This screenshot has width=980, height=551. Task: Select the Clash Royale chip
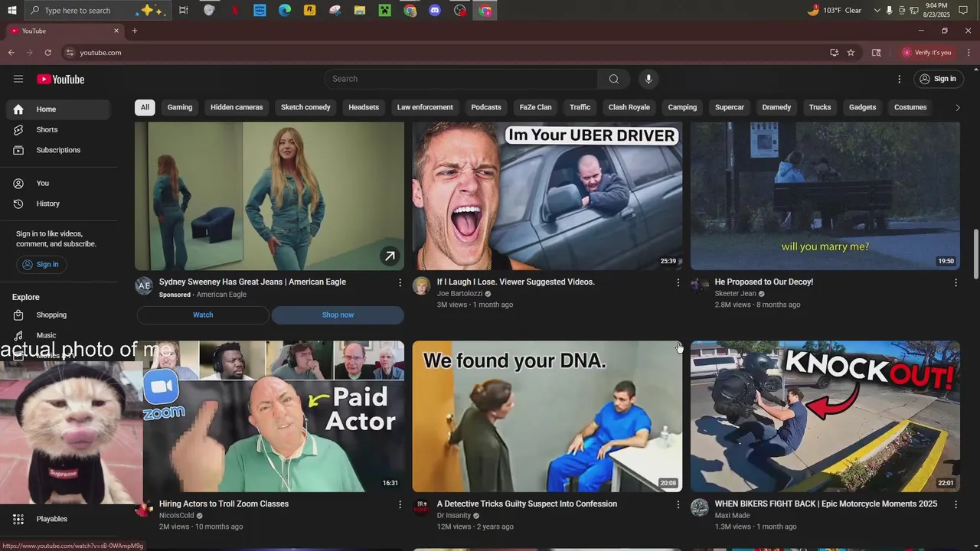click(629, 107)
